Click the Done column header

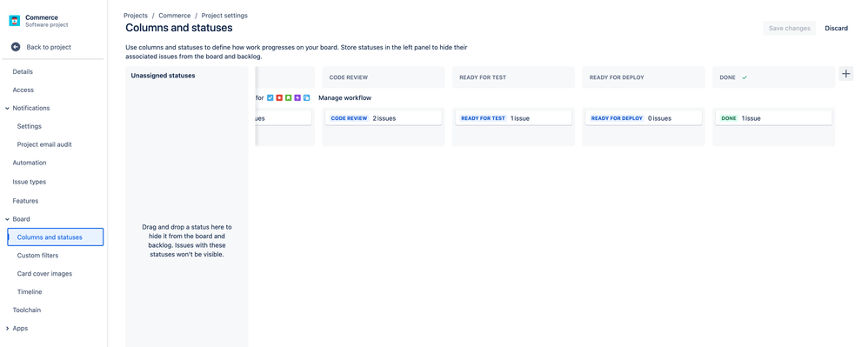[x=773, y=77]
